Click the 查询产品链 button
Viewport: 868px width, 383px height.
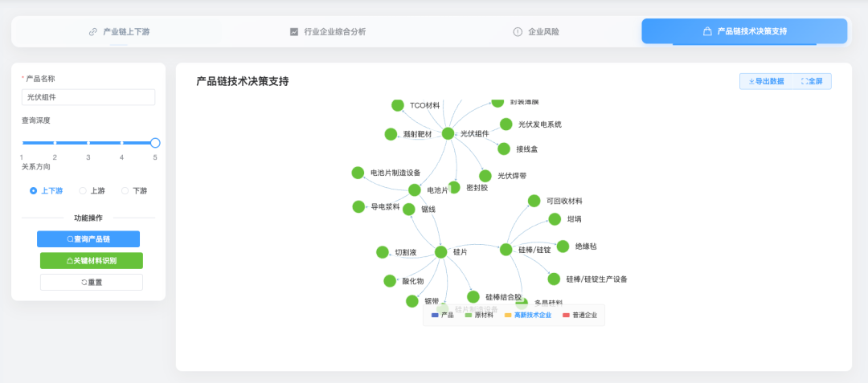click(88, 239)
